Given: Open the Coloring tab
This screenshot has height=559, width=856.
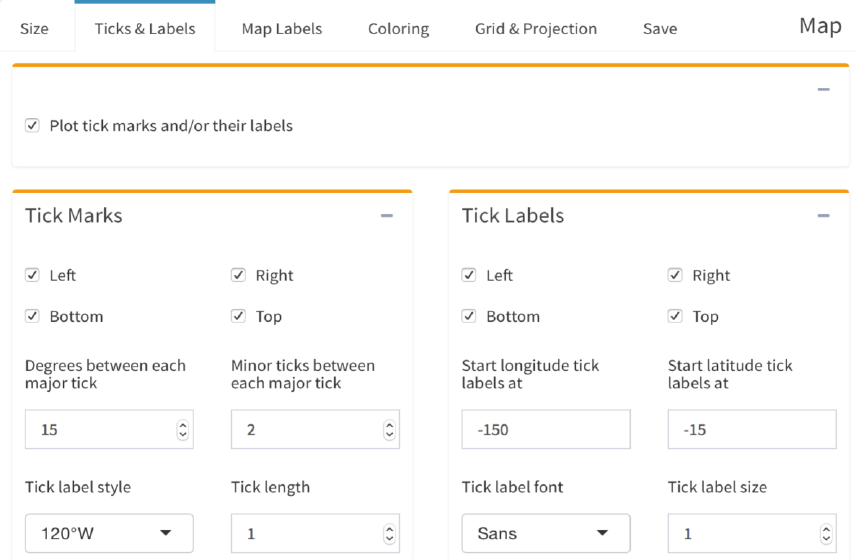Looking at the screenshot, I should tap(399, 28).
